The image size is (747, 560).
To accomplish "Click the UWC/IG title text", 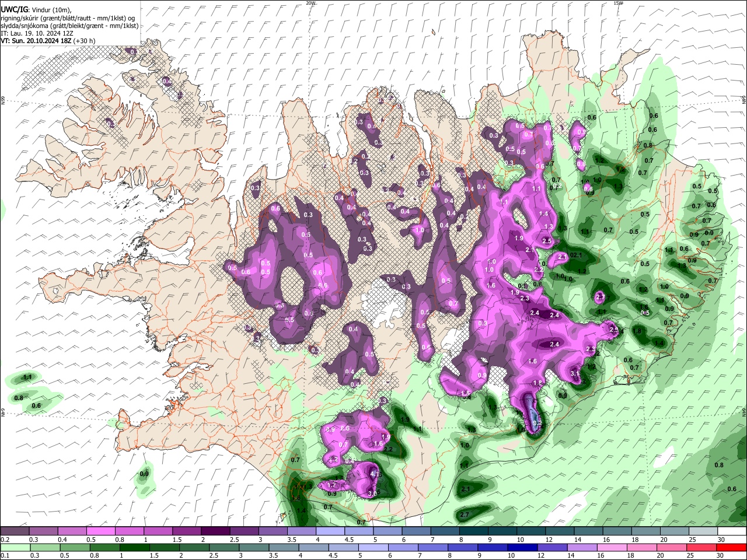I will tap(14, 9).
